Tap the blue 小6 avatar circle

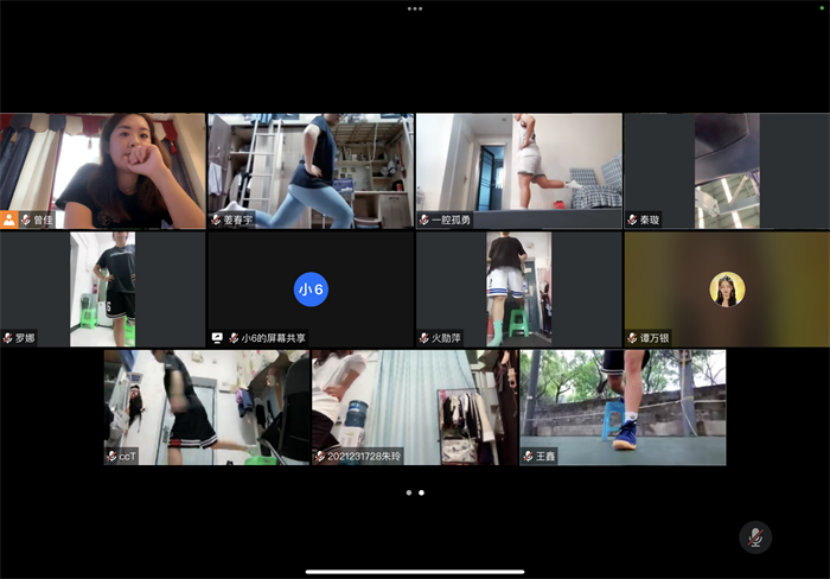point(311,289)
